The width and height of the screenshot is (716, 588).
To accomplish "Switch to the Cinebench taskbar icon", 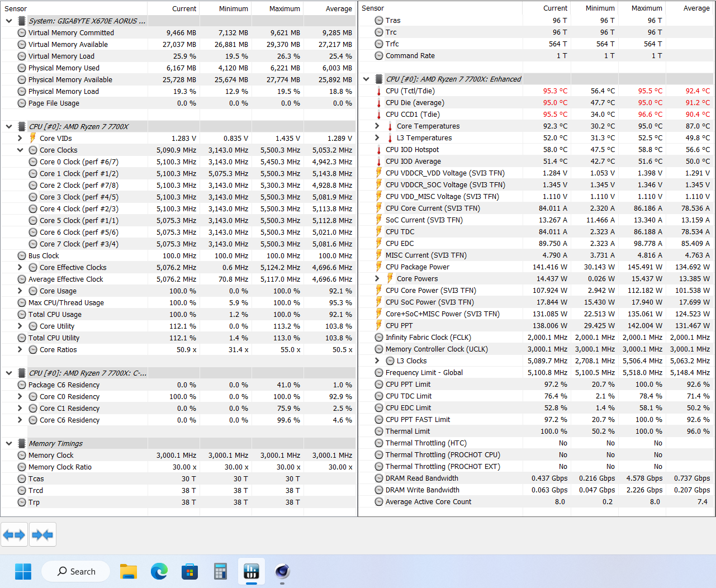I will pos(282,571).
